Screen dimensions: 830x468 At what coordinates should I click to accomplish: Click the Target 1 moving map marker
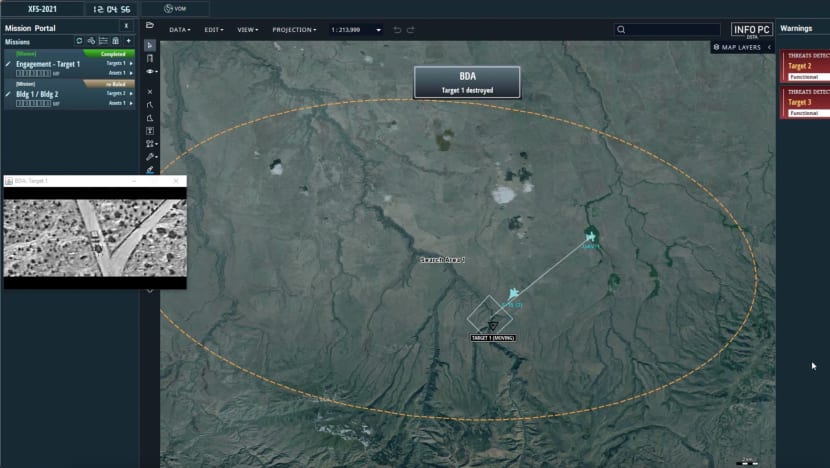[491, 326]
